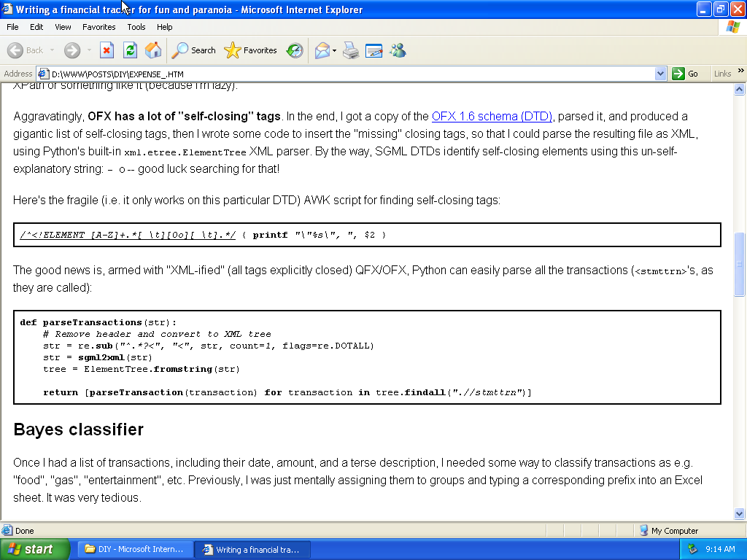
Task: Click the Links toolbar label
Action: [722, 74]
